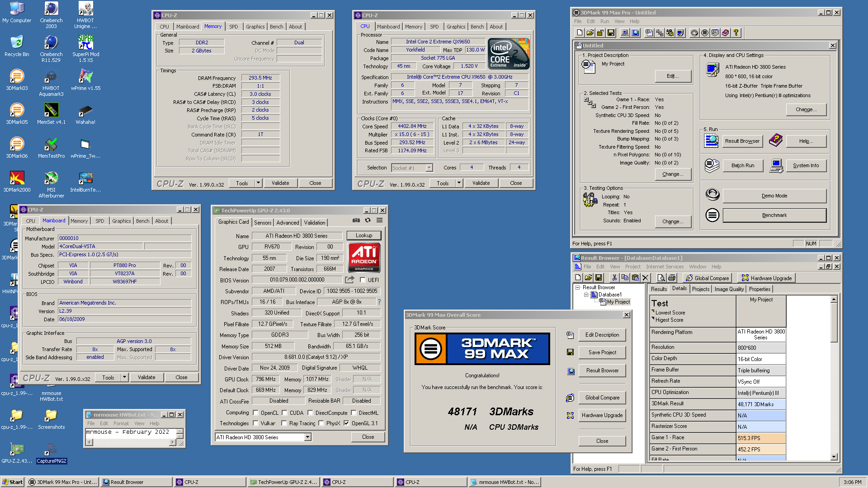Click the Print icon in Result Browser toolbar

click(671, 277)
